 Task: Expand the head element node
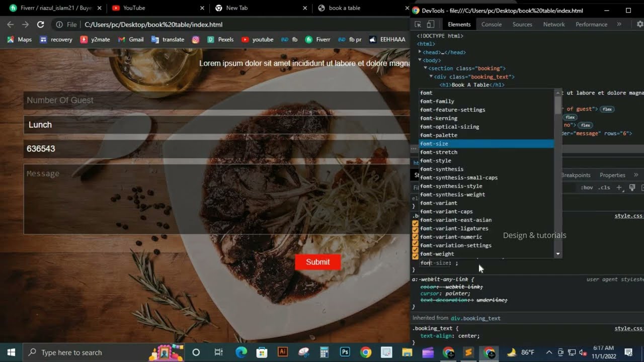[x=420, y=52]
